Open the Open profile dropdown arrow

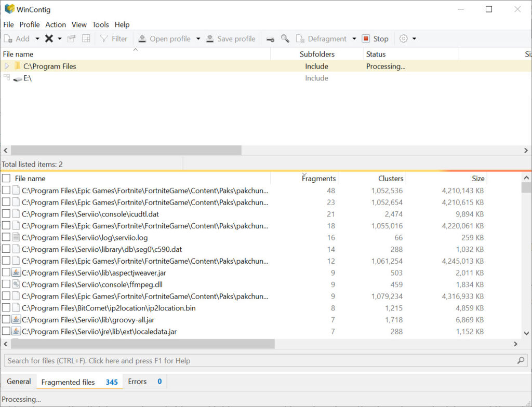tap(198, 38)
